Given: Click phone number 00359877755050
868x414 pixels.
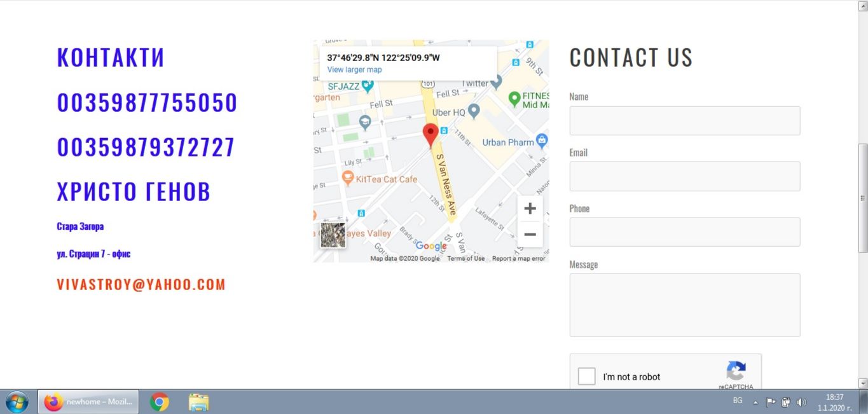Looking at the screenshot, I should (147, 103).
